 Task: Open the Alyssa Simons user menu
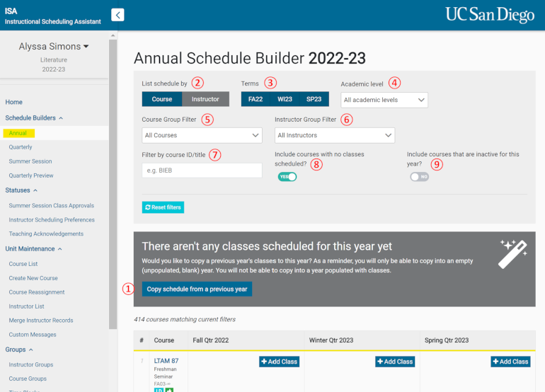(54, 47)
